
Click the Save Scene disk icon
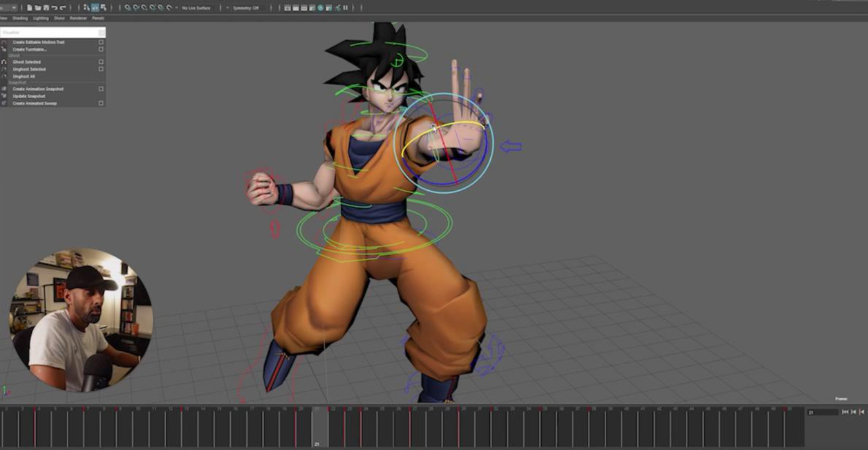click(46, 8)
